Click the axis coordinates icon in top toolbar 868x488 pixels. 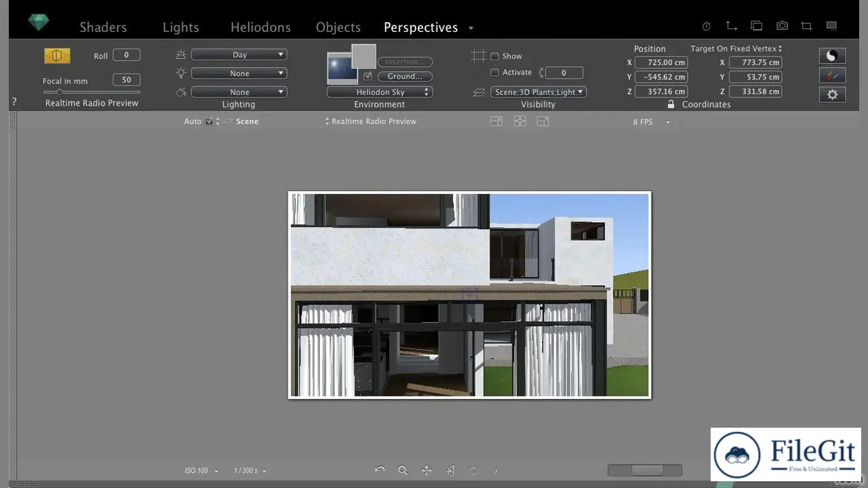click(731, 26)
